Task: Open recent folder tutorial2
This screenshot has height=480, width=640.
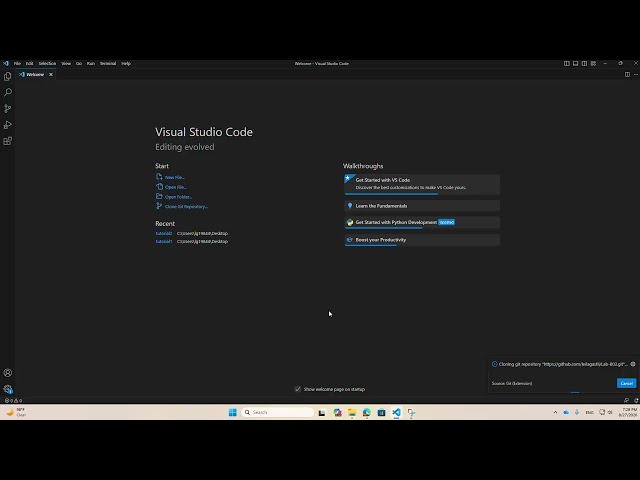Action: pyautogui.click(x=164, y=233)
